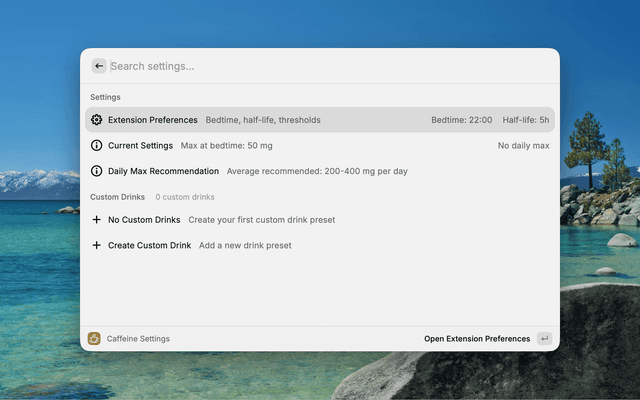Select the Current Settings list item
Screen dimensions: 640x400
coord(140,146)
